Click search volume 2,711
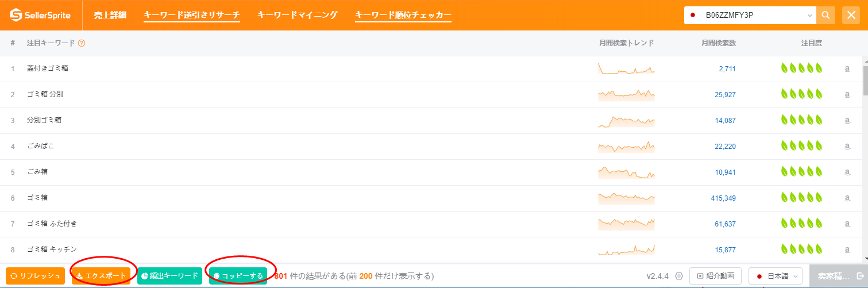The image size is (868, 288). click(727, 69)
